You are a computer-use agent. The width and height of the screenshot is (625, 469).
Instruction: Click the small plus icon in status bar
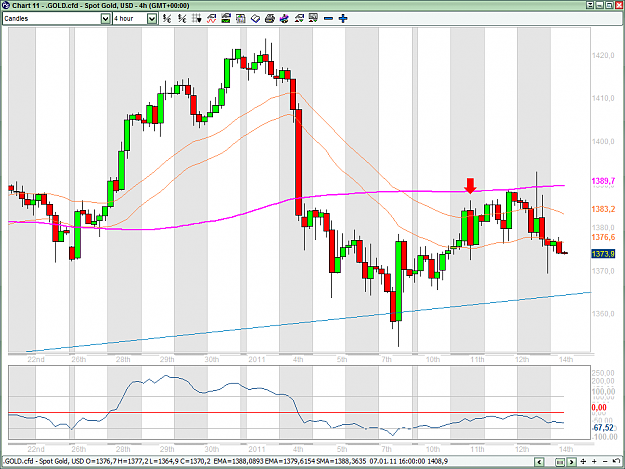[594, 461]
